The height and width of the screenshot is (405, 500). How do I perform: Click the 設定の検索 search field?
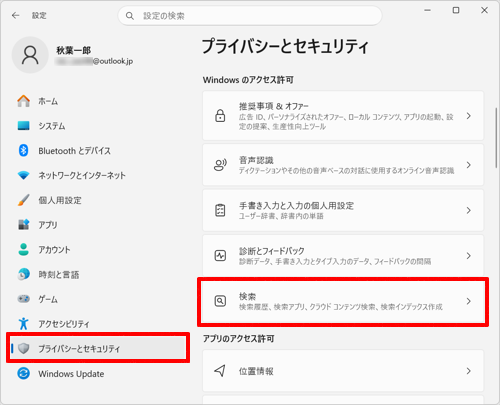[250, 16]
